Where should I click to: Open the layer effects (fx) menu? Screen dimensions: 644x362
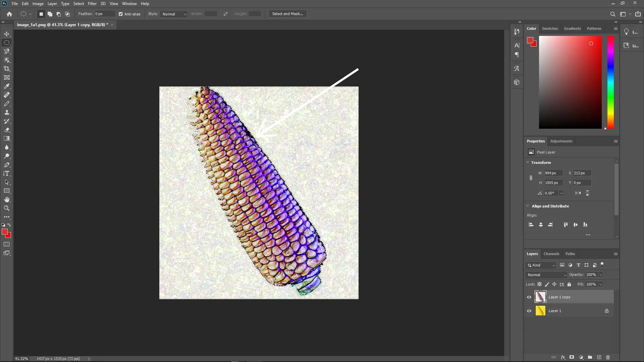[563, 358]
